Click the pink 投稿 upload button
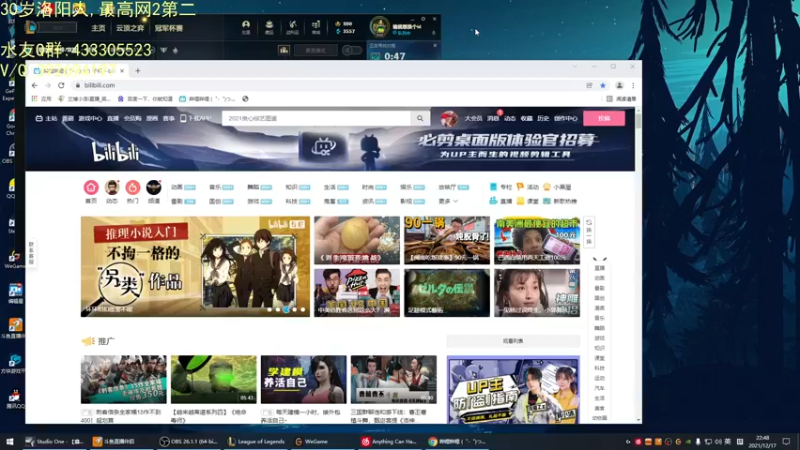This screenshot has width=800, height=450. 604,118
